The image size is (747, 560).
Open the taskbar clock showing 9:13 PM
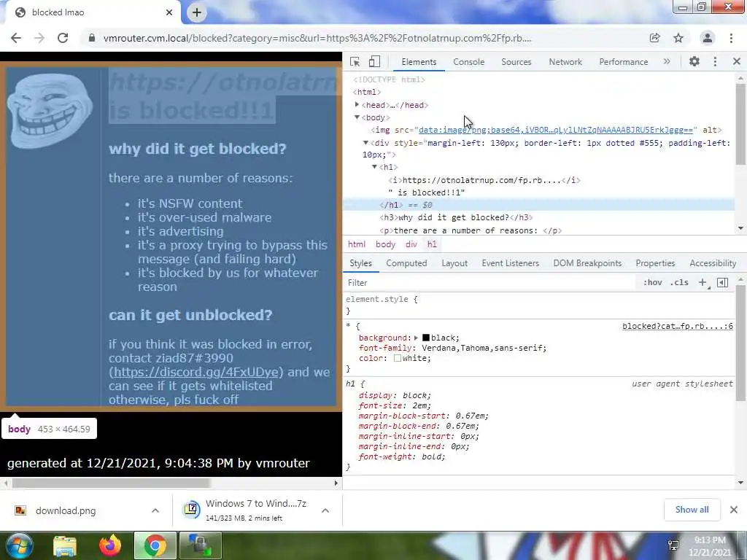click(709, 546)
